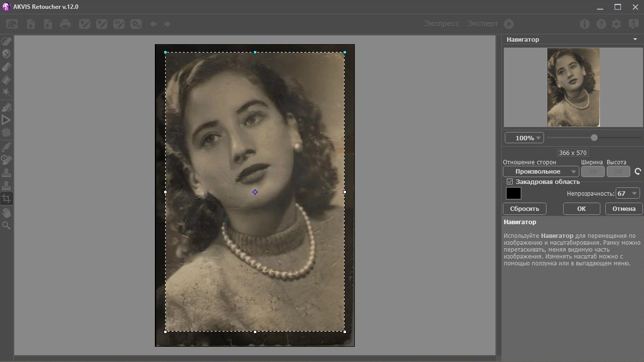Image resolution: width=644 pixels, height=362 pixels.
Task: Click the left-middle crop frame handle
Action: [x=166, y=192]
